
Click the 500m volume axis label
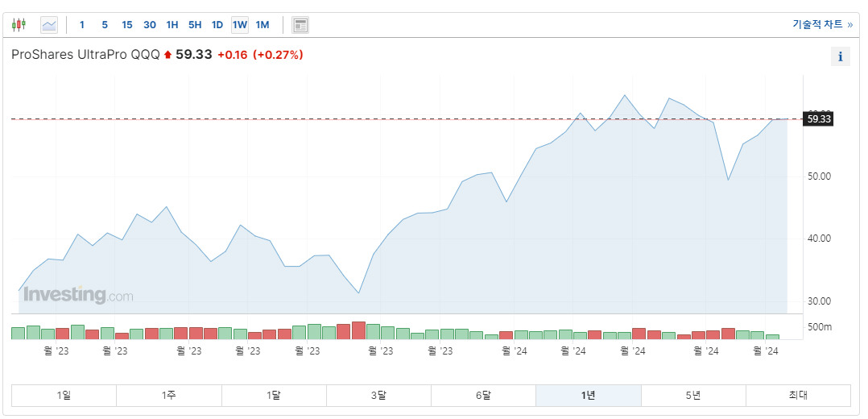pos(820,328)
